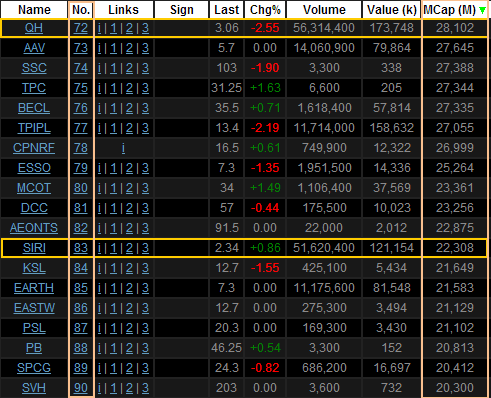Open the SVH stock link
The image size is (491, 398).
point(34,388)
